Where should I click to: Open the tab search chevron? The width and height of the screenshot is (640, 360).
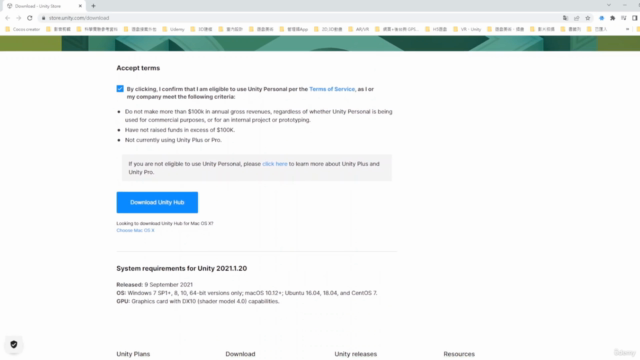pos(609,5)
